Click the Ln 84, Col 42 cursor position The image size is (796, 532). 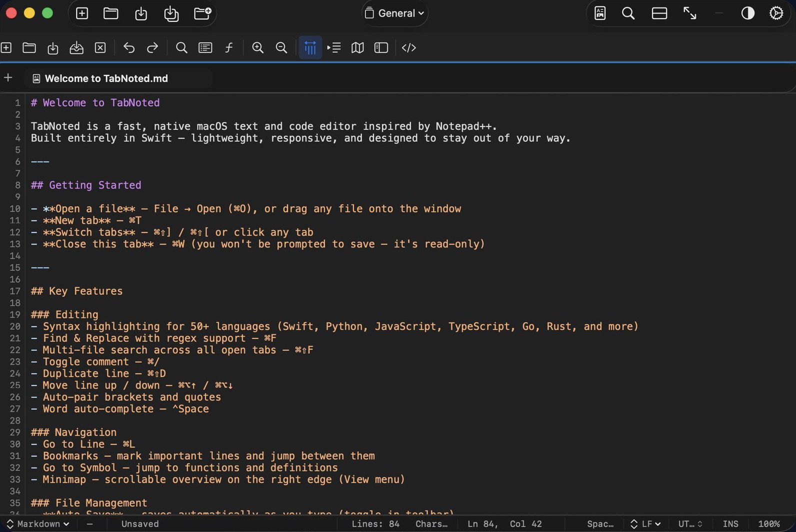coord(504,523)
